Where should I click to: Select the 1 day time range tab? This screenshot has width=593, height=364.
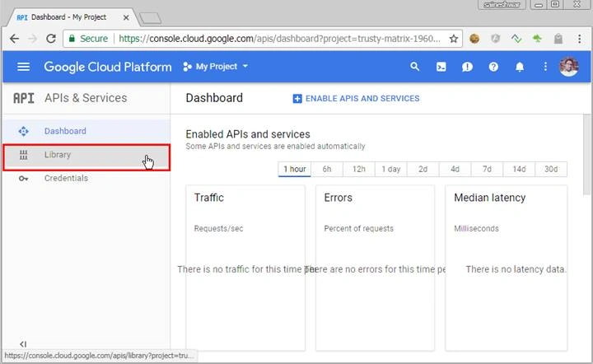(391, 169)
